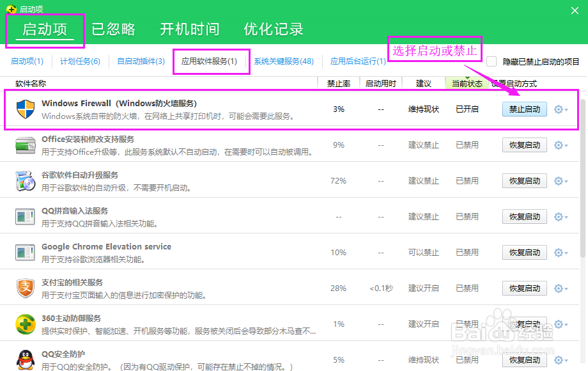
Task: Open gear settings for QQ安全防护
Action: (561, 360)
